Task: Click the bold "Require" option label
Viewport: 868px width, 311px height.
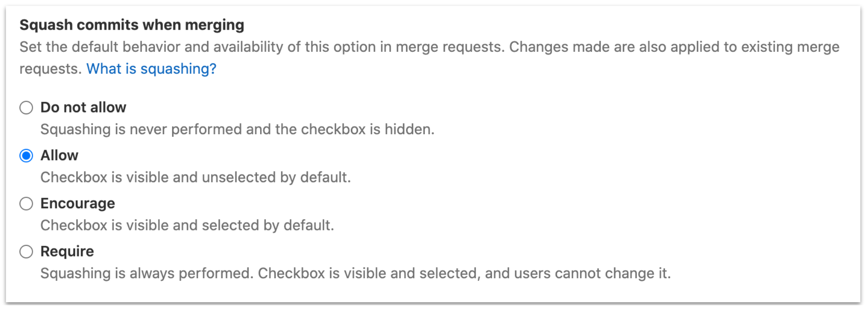Action: (x=67, y=252)
